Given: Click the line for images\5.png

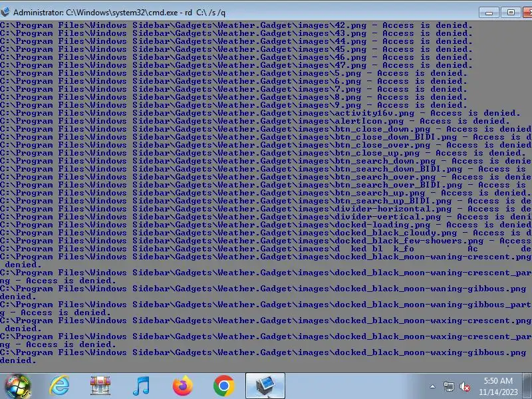Looking at the screenshot, I should pos(234,73).
